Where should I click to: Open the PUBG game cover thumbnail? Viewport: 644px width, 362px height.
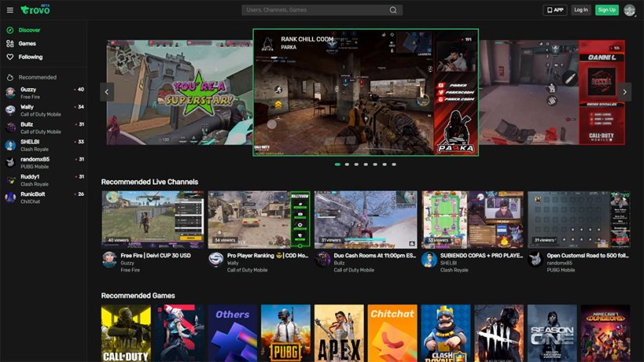pyautogui.click(x=286, y=332)
